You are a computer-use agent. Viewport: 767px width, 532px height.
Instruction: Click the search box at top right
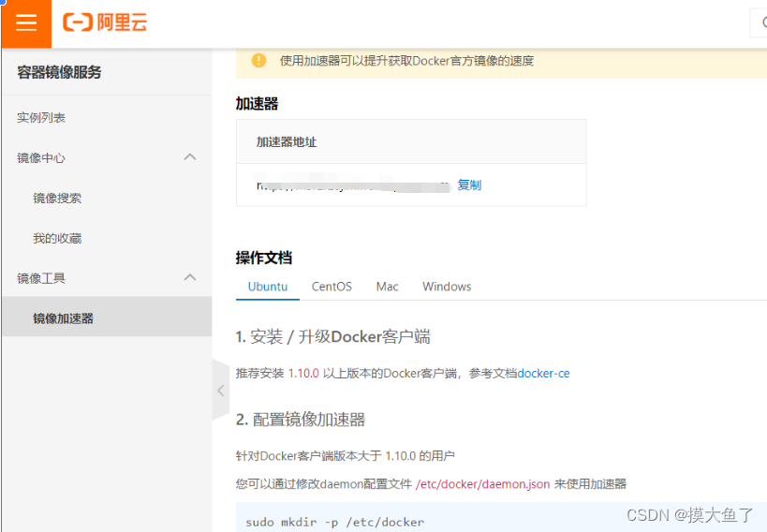coord(759,22)
